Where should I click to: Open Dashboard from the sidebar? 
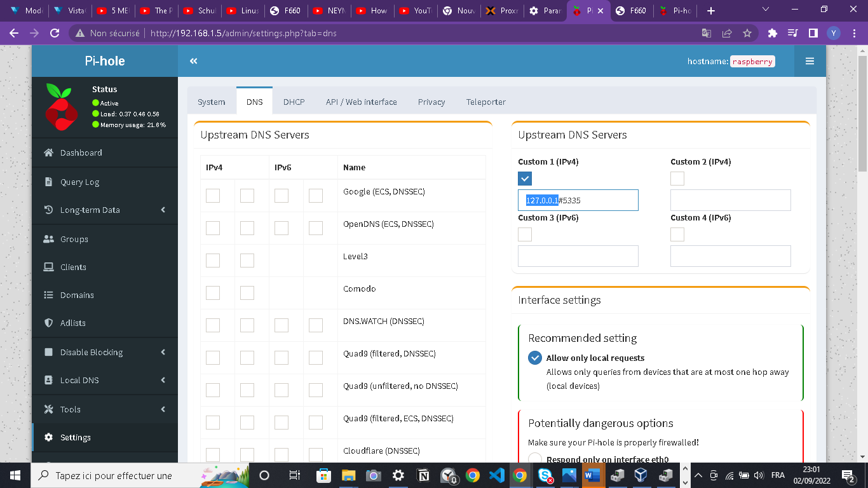[81, 152]
